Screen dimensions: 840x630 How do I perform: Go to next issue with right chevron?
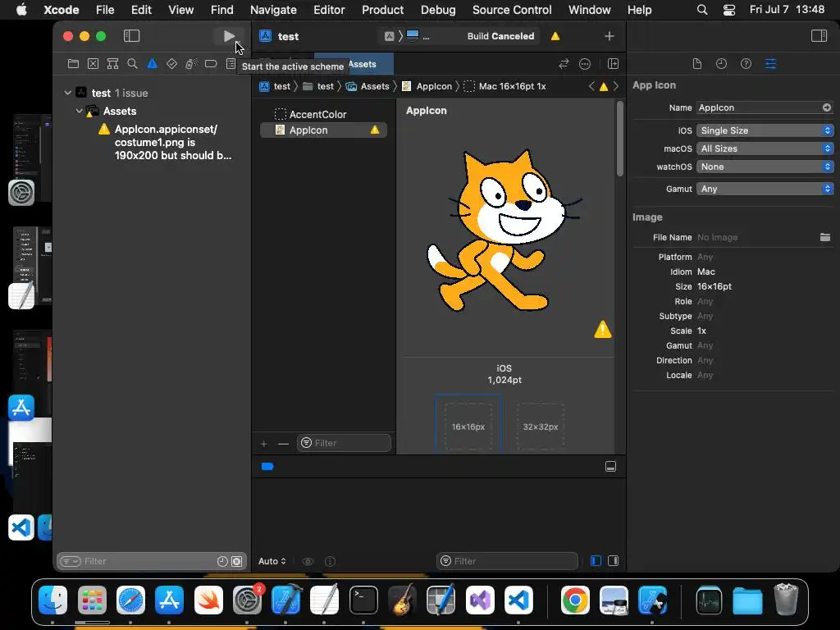point(615,86)
